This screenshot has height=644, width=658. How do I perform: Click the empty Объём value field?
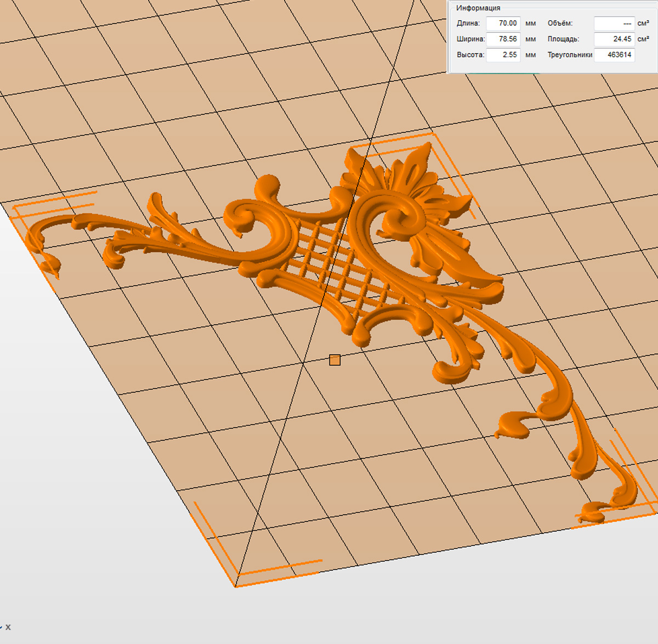point(614,24)
